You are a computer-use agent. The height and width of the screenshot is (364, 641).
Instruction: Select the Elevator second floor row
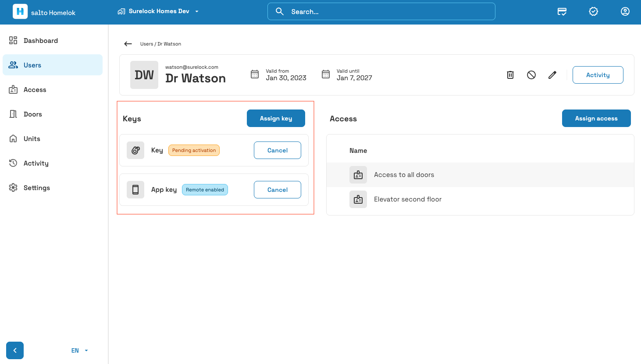pos(480,199)
